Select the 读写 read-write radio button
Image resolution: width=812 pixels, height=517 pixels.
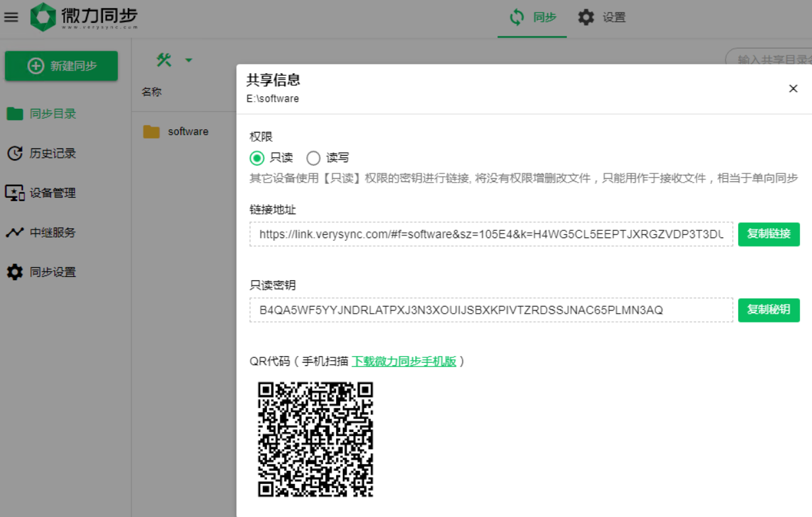(x=314, y=158)
